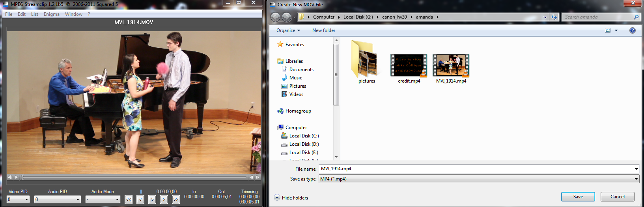The height and width of the screenshot is (207, 644).
Task: Mute audio with the player's speaker icon
Action: point(10,177)
